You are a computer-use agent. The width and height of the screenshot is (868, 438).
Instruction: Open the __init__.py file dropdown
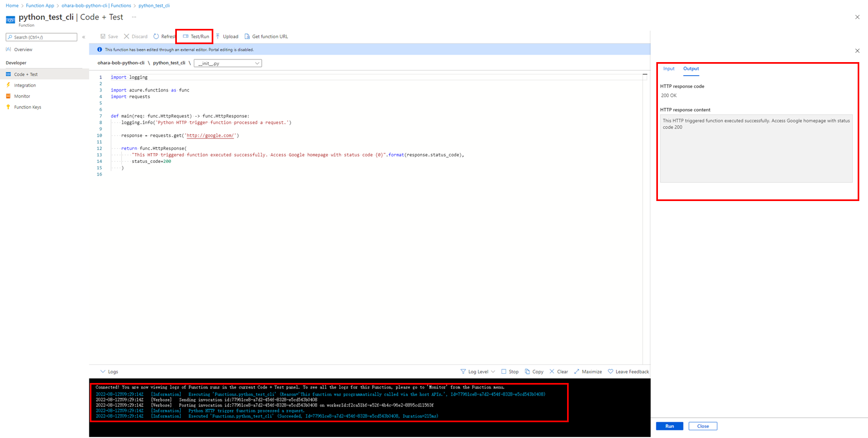point(228,63)
